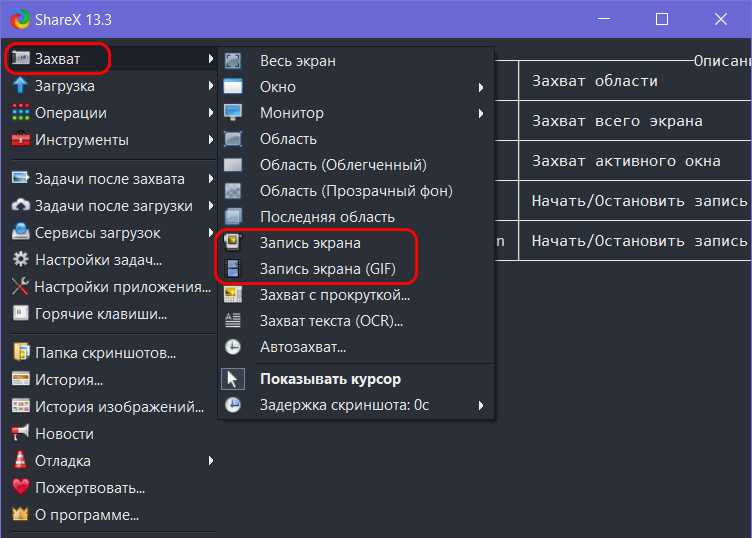Open the Задержка скриншота submenu arrow

click(481, 406)
